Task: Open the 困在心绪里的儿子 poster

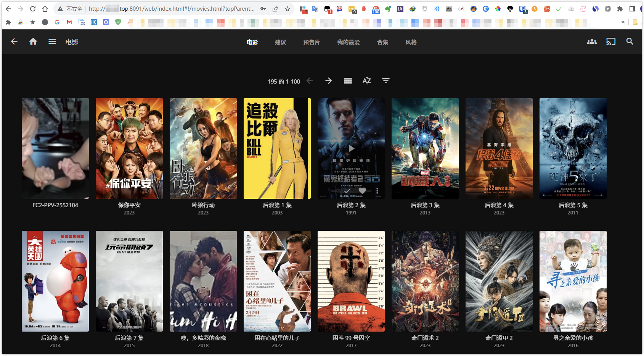Action: [277, 281]
